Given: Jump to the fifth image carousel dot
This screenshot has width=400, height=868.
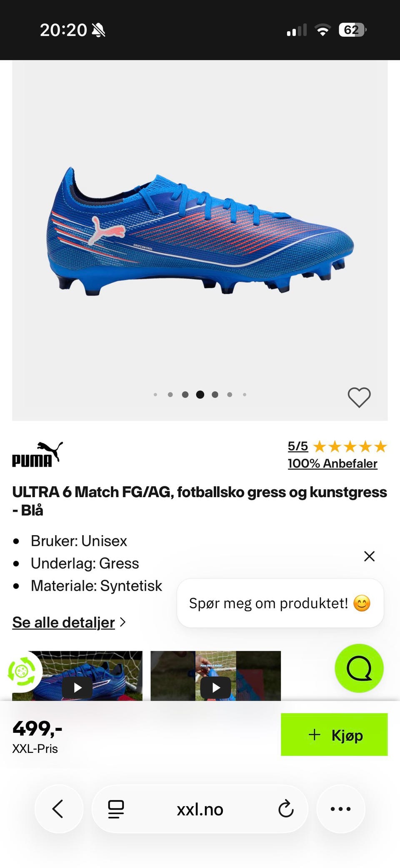Looking at the screenshot, I should point(215,395).
